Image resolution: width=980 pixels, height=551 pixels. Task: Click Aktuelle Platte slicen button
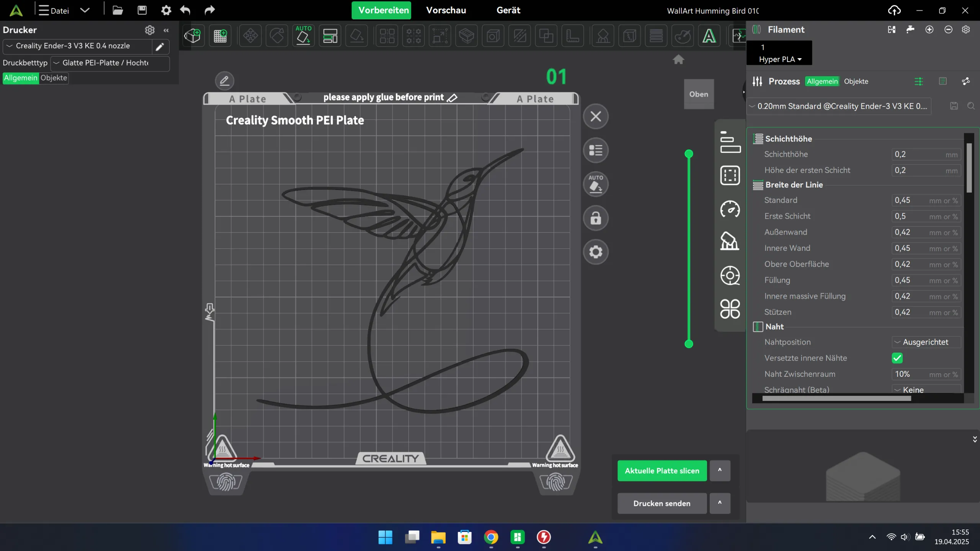click(662, 471)
